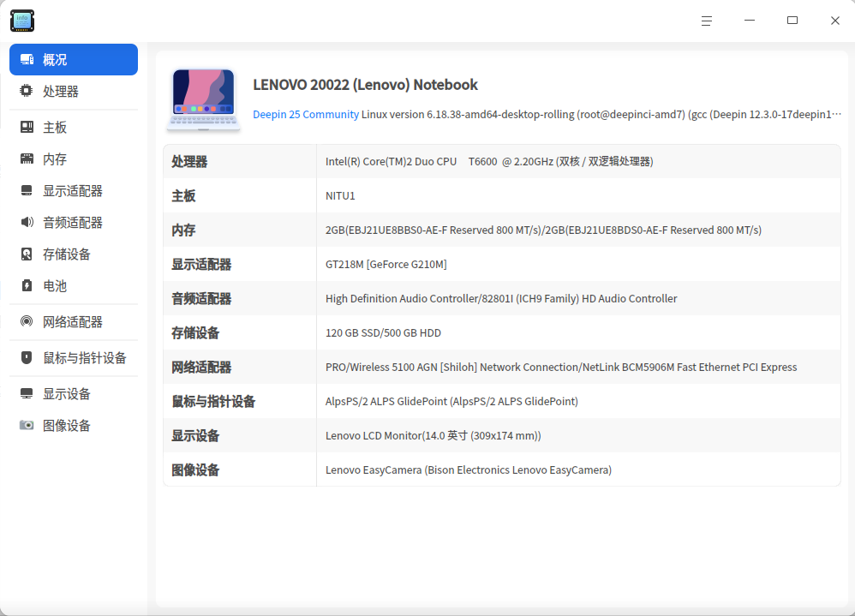Select the 网络适配器 row in overview table
Image resolution: width=855 pixels, height=616 pixels.
click(x=502, y=367)
